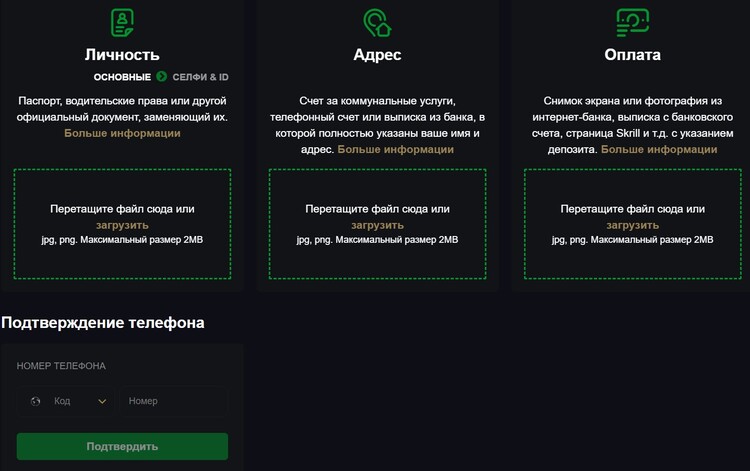Focus the Номер phone number field

point(172,401)
